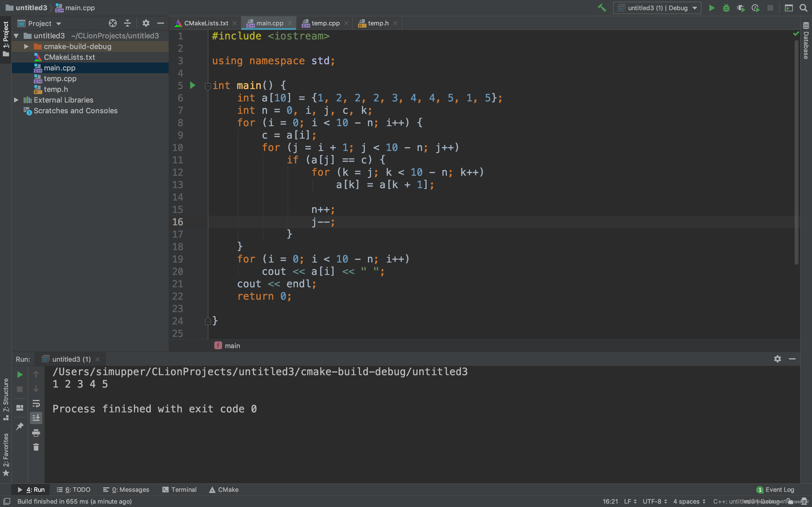Click the Locate/Select Opened File target icon
This screenshot has height=507, width=812.
point(113,23)
